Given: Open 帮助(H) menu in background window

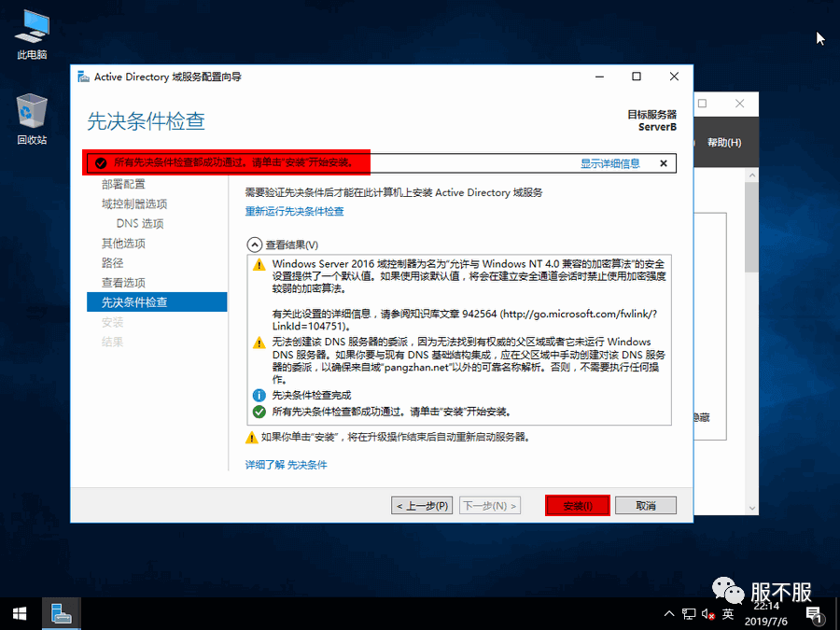Looking at the screenshot, I should [724, 143].
